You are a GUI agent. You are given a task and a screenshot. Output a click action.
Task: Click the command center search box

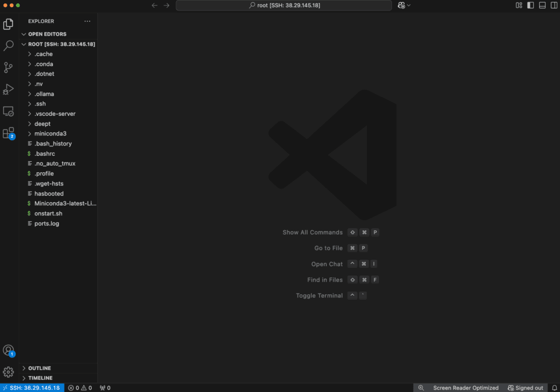tap(284, 5)
